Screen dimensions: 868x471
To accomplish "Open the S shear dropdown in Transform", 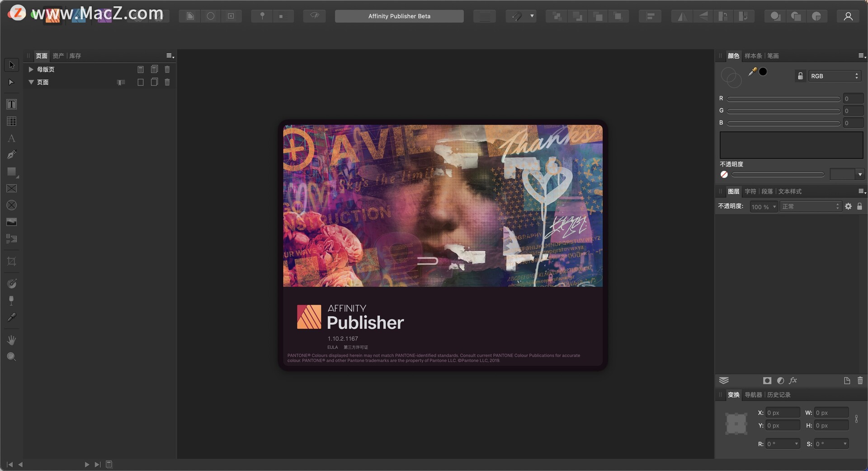I will [845, 444].
